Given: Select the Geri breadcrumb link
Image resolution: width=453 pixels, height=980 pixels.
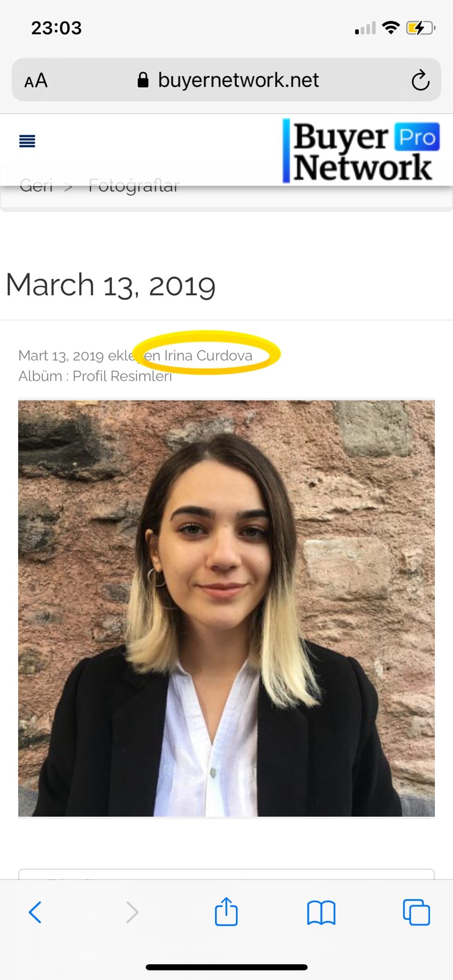Looking at the screenshot, I should pyautogui.click(x=36, y=185).
